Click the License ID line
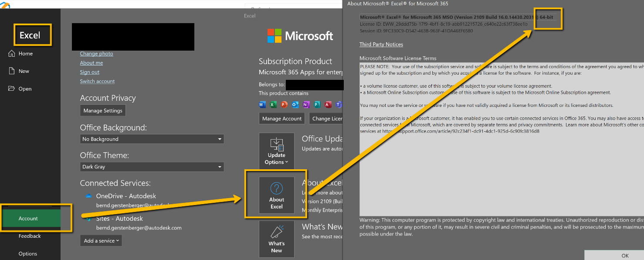 [x=444, y=24]
